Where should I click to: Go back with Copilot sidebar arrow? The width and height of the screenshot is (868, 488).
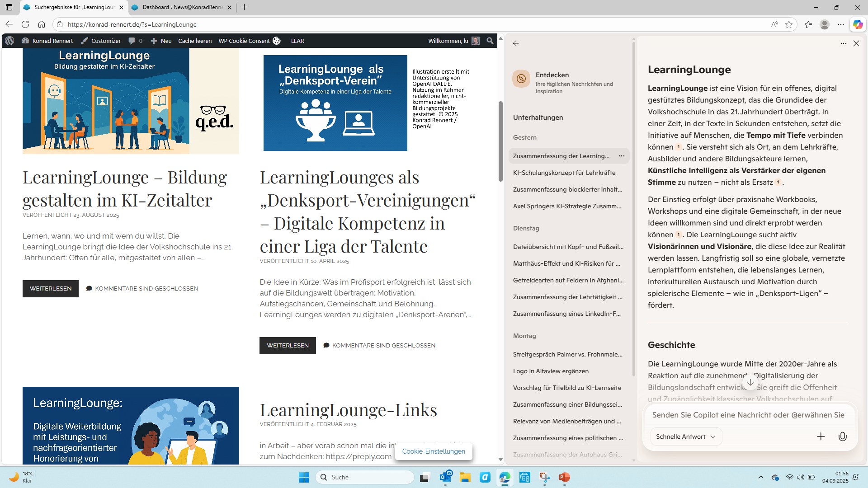tap(516, 43)
